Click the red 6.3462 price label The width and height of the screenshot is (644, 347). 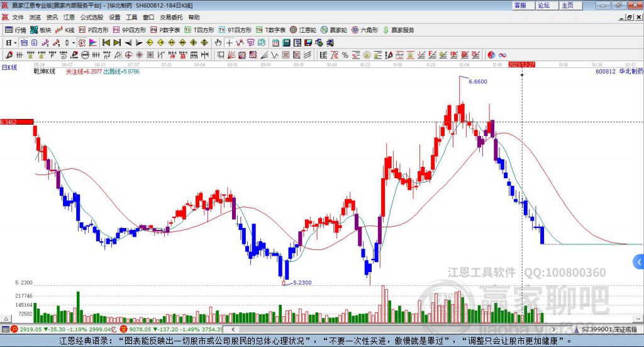(17, 122)
